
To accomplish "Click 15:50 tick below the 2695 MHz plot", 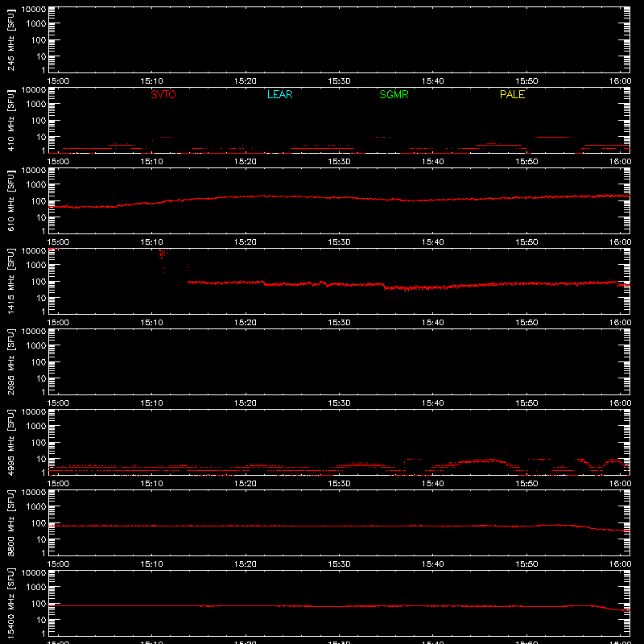I will click(527, 403).
